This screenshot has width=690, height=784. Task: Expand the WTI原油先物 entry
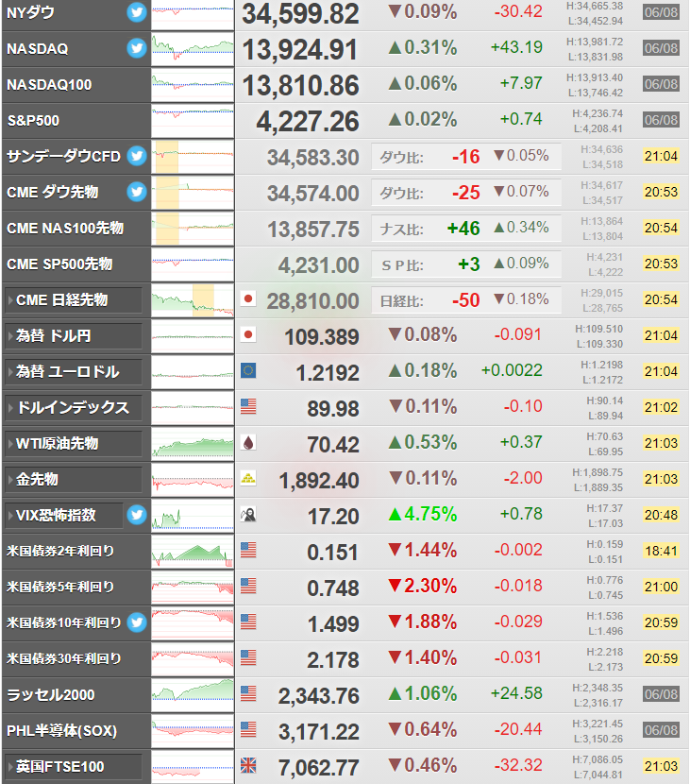coord(73,444)
